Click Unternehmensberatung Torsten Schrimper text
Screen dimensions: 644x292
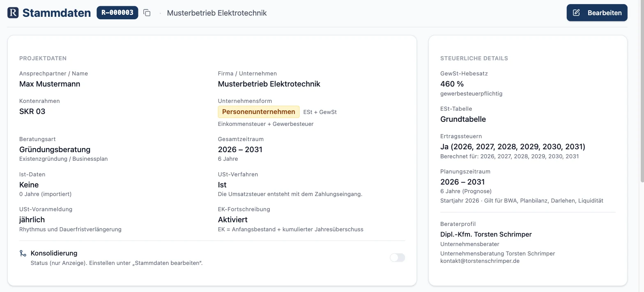coord(498,254)
